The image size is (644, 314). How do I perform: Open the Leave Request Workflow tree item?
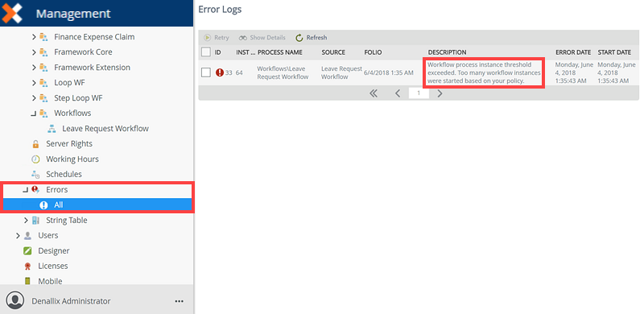[105, 129]
